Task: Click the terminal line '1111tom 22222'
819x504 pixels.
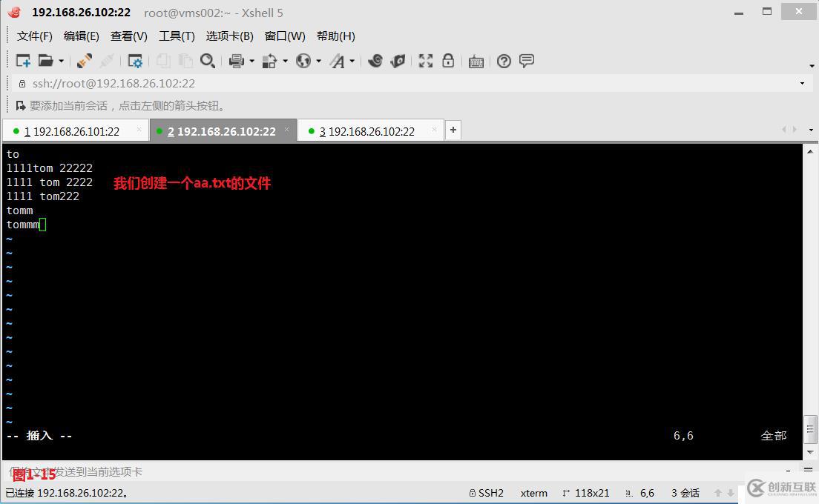Action: tap(50, 168)
